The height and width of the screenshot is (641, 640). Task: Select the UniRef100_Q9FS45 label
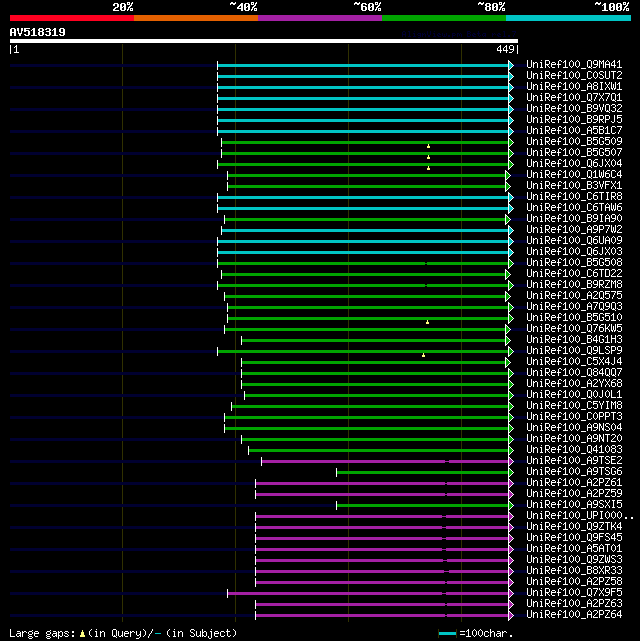(574, 538)
